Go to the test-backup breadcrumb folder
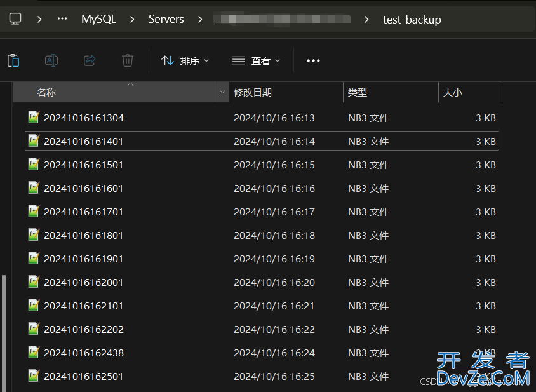This screenshot has height=392, width=536. tap(412, 20)
